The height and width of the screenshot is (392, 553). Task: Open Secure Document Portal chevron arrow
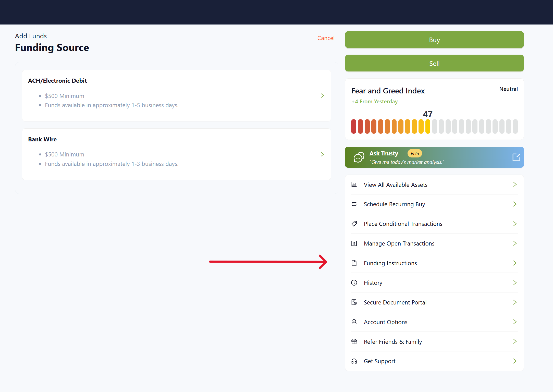click(x=515, y=302)
